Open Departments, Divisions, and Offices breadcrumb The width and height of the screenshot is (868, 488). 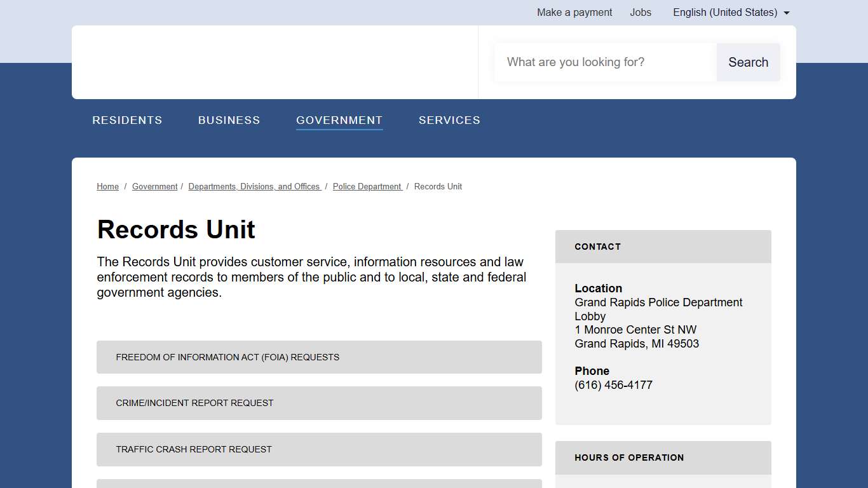[254, 187]
